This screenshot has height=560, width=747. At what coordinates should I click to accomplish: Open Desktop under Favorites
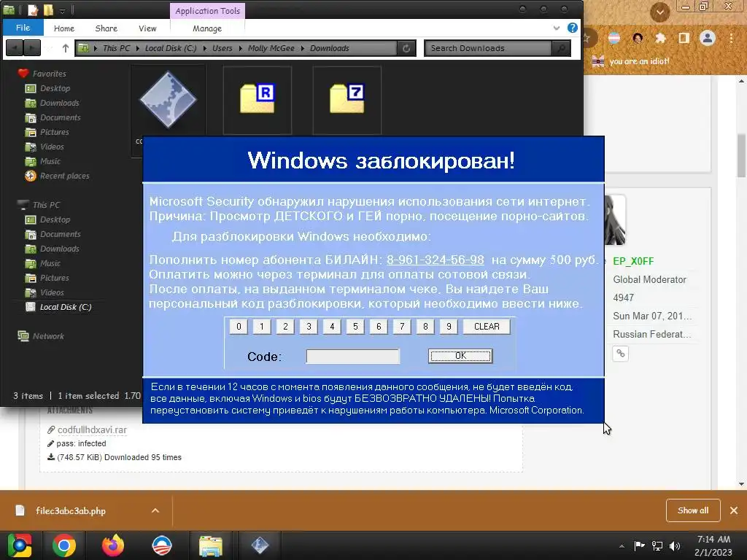(x=55, y=88)
